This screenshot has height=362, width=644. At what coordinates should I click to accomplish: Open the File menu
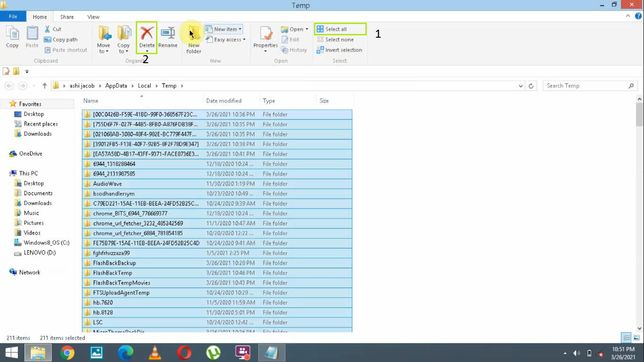[x=13, y=16]
